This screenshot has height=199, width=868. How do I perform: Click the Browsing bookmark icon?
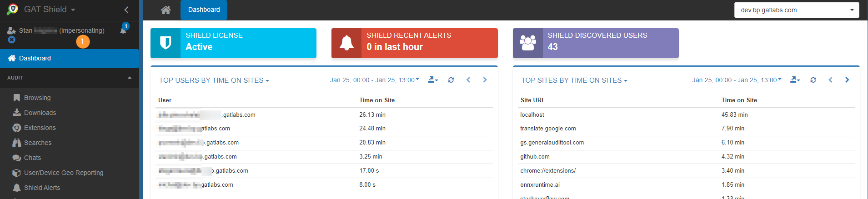coord(17,98)
